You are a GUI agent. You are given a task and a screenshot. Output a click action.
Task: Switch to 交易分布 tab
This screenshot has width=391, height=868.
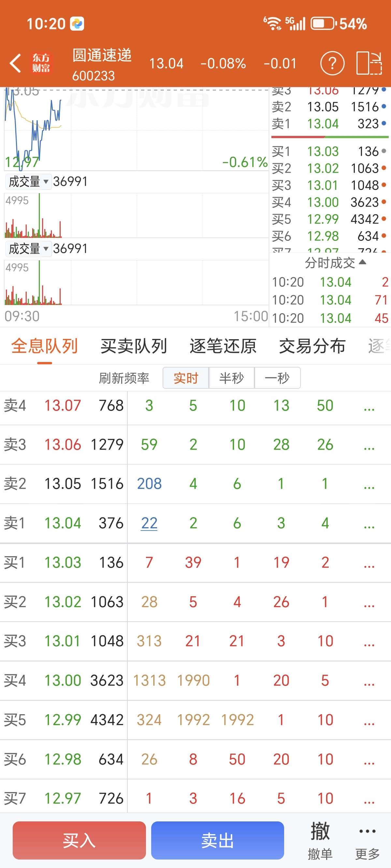point(312,346)
